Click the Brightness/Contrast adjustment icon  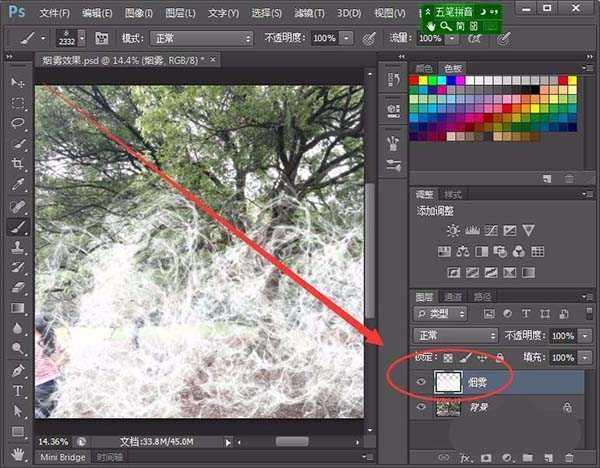point(454,230)
